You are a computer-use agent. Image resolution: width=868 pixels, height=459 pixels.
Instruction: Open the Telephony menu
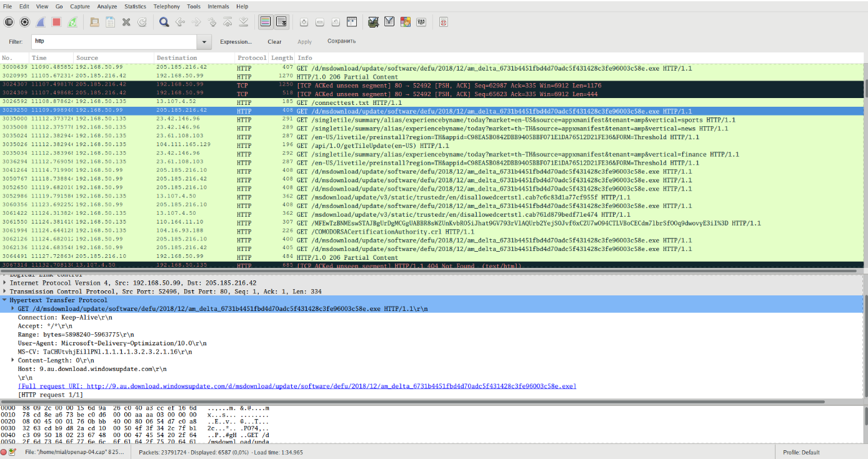click(x=166, y=6)
